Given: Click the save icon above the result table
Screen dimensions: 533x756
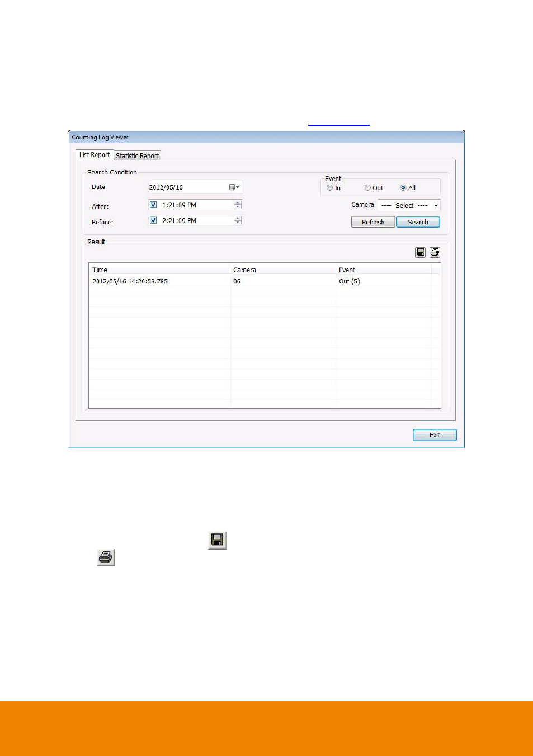Looking at the screenshot, I should tap(420, 252).
